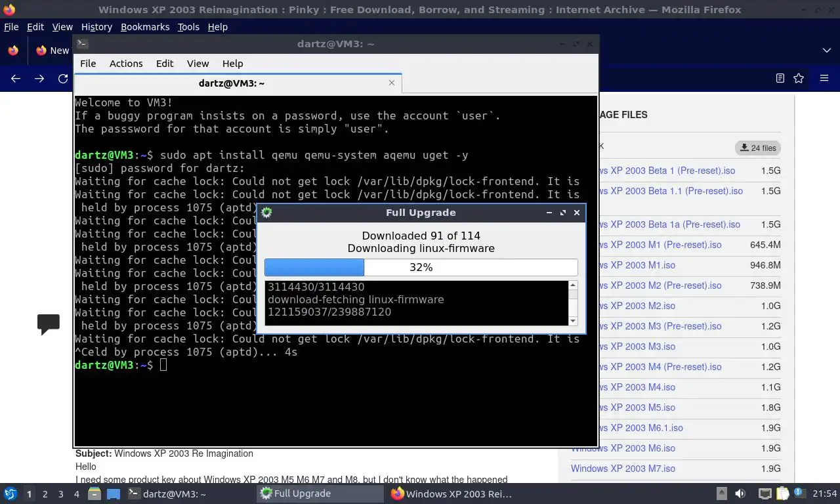Maximize the Full Upgrade dialog

tap(563, 213)
